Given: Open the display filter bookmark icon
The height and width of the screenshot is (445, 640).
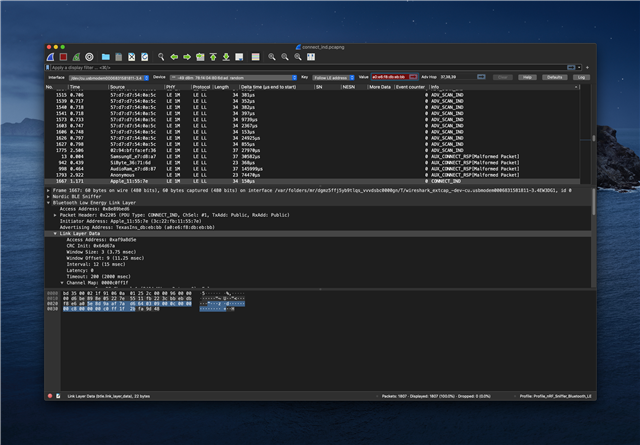Looking at the screenshot, I should [48, 67].
